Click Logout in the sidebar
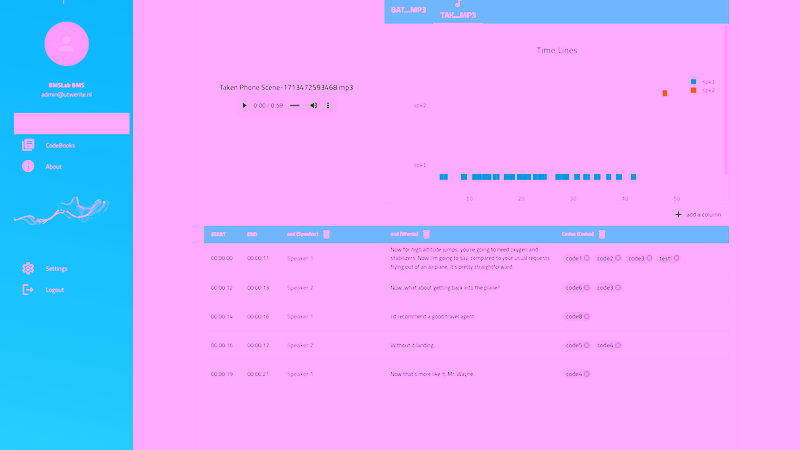This screenshot has width=800, height=450. click(x=55, y=290)
